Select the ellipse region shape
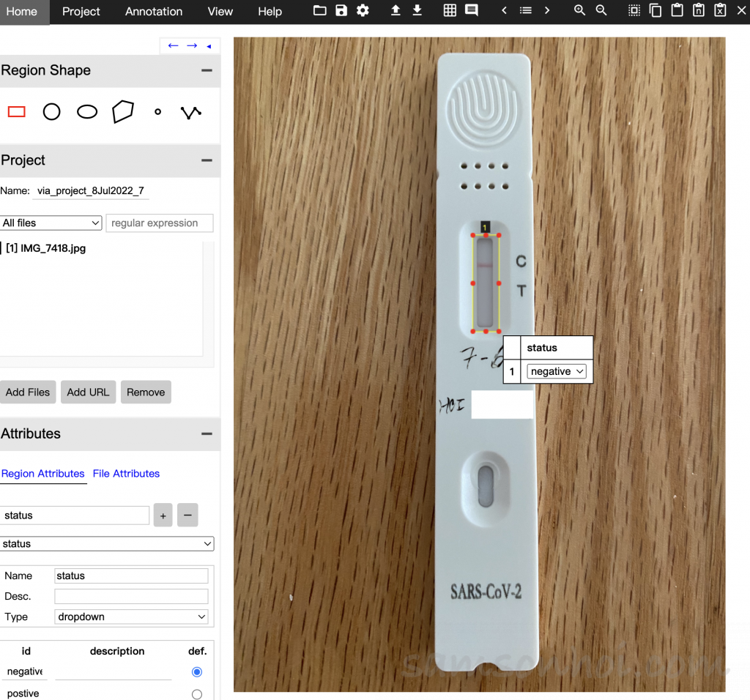This screenshot has height=700, width=750. click(x=87, y=112)
